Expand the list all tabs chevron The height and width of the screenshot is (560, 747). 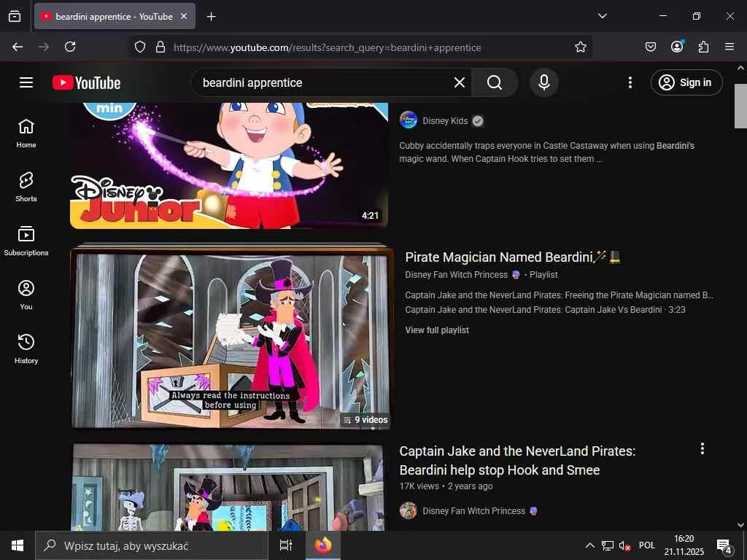click(602, 16)
